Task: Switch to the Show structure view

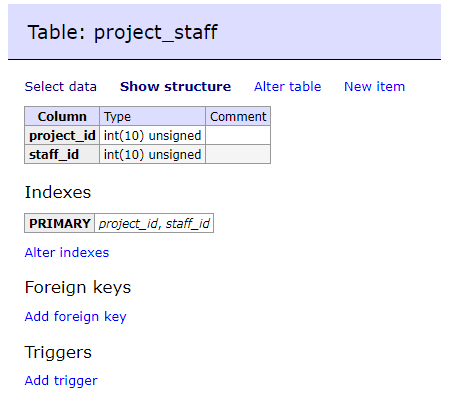Action: [x=175, y=87]
